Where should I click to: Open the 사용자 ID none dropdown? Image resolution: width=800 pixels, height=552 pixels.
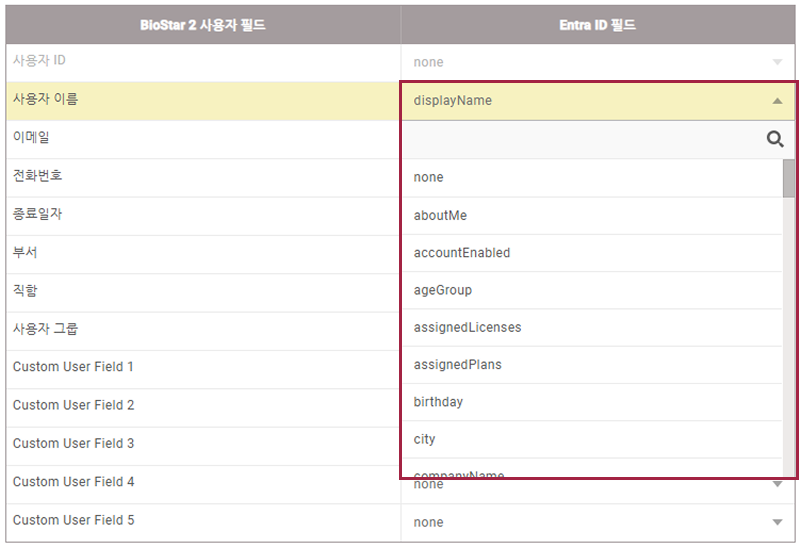click(597, 62)
